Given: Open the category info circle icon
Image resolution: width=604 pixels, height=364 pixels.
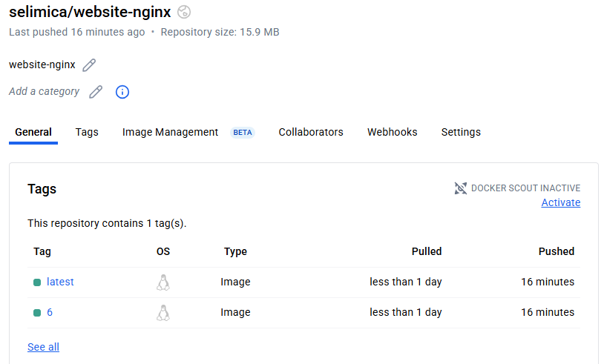Looking at the screenshot, I should tap(122, 92).
